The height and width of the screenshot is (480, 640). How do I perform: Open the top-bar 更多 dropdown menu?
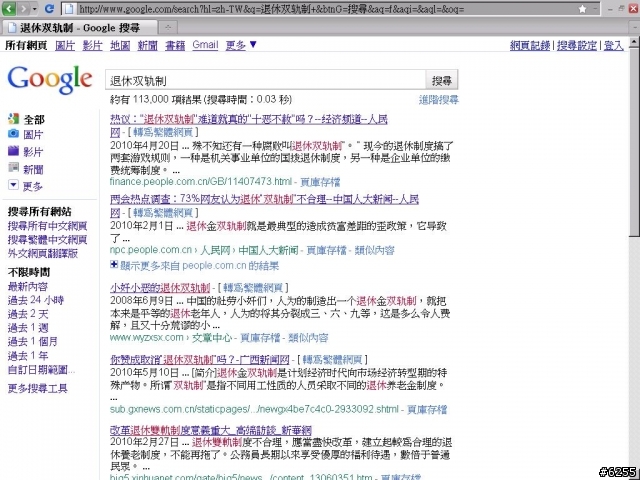(x=241, y=44)
